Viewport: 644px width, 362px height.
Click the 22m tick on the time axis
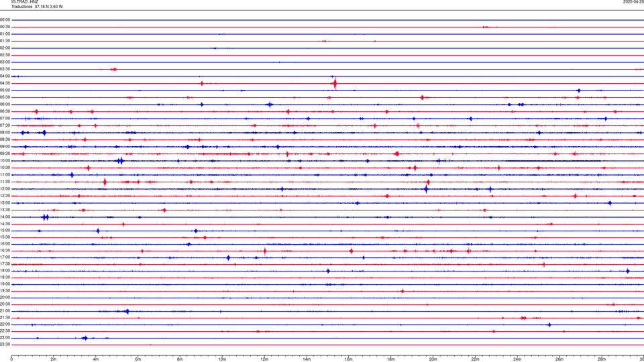[x=475, y=359]
